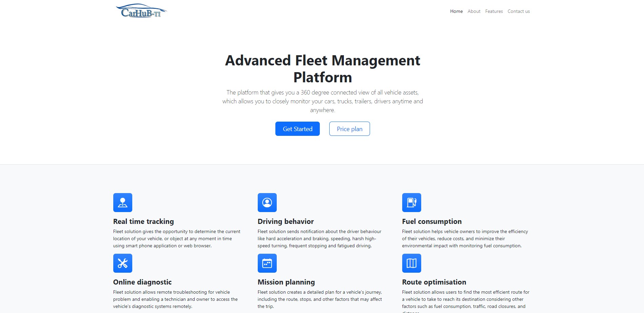Viewport: 644px width, 313px height.
Task: Select the Mission planning title text
Action: click(x=286, y=282)
